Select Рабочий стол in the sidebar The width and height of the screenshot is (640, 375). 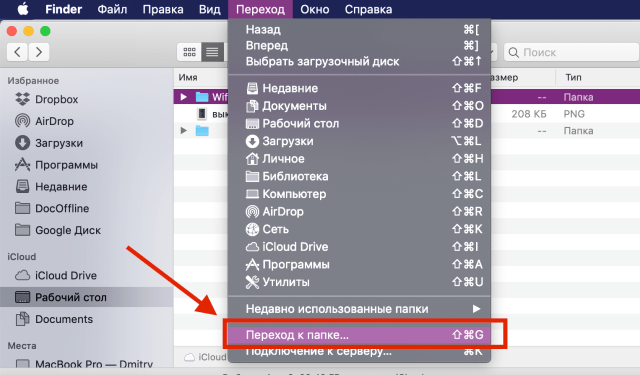click(87, 297)
